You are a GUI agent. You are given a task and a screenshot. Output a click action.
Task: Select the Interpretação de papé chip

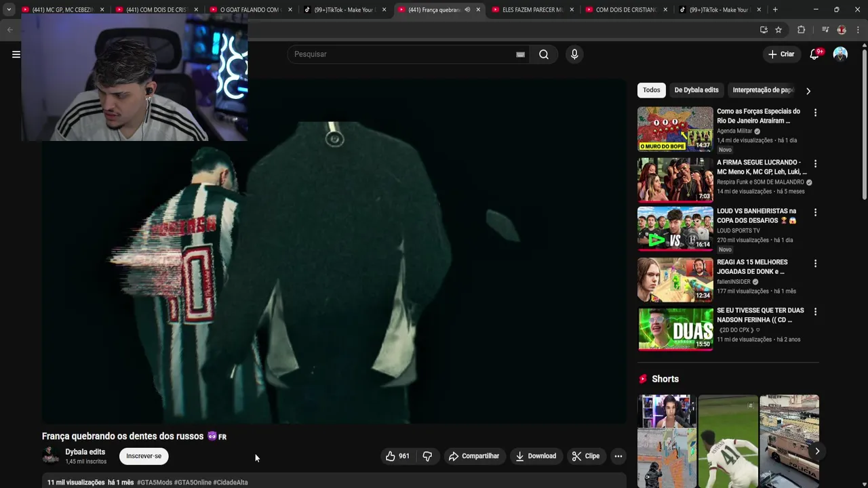(763, 90)
